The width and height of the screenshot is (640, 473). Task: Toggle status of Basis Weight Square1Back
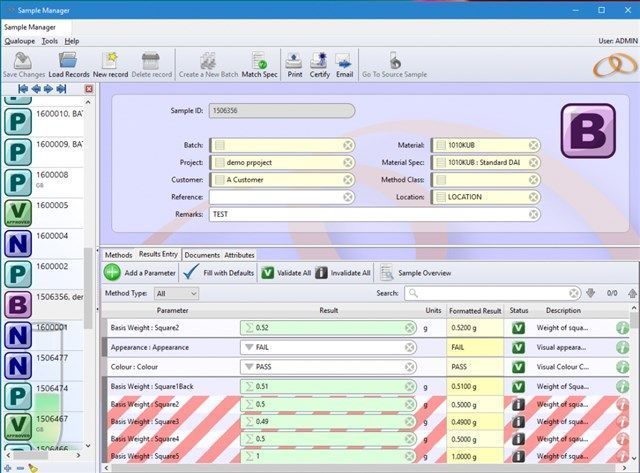point(519,386)
